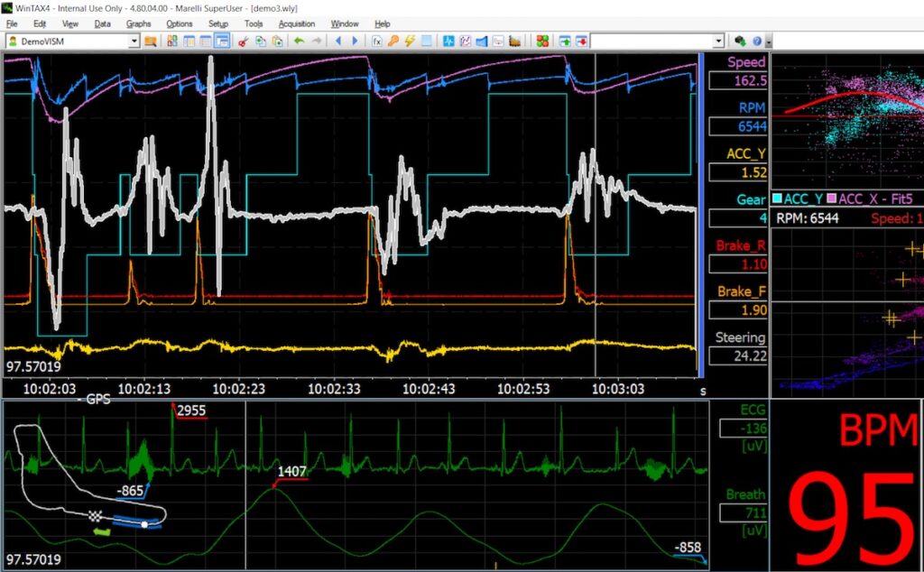The height and width of the screenshot is (572, 924).
Task: Click the blue left navigation arrow
Action: click(x=338, y=42)
